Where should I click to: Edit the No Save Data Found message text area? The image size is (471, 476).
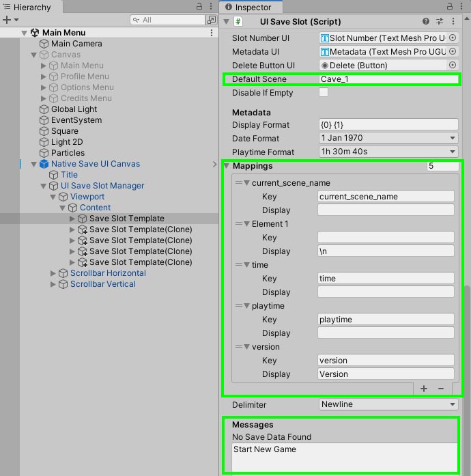click(x=345, y=458)
